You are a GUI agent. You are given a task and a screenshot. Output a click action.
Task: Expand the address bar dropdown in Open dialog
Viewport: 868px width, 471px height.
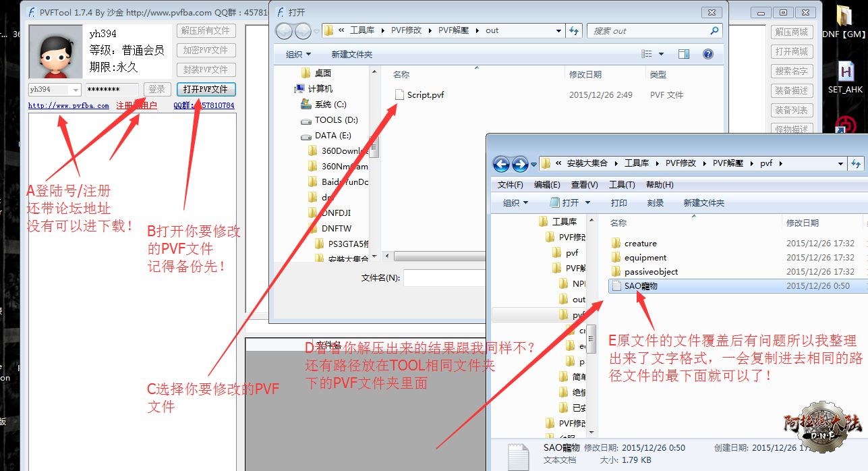pos(558,30)
